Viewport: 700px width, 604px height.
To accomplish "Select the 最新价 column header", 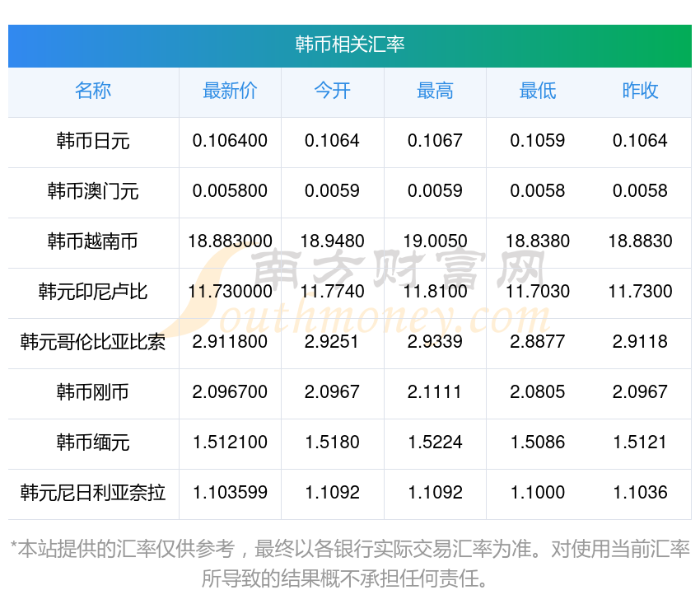I will click(230, 91).
